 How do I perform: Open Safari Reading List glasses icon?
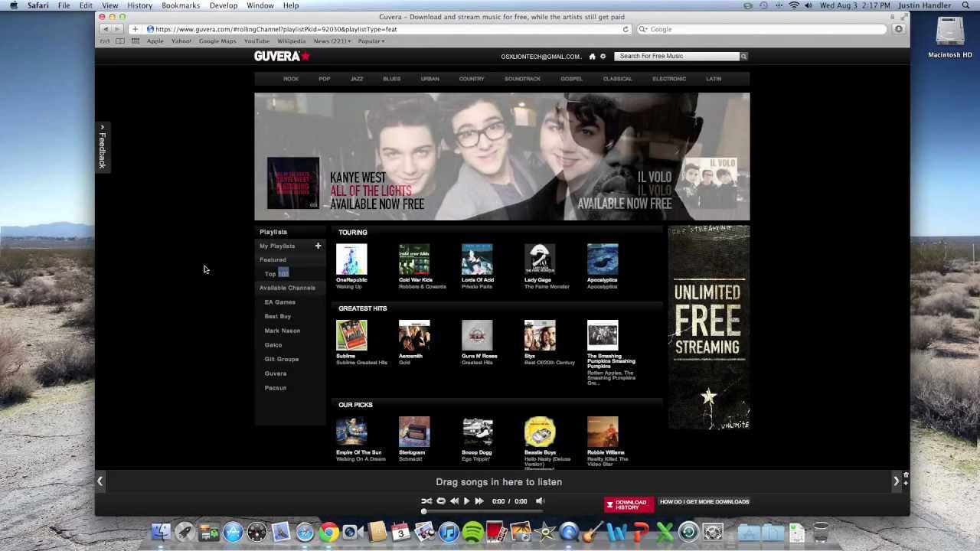105,41
